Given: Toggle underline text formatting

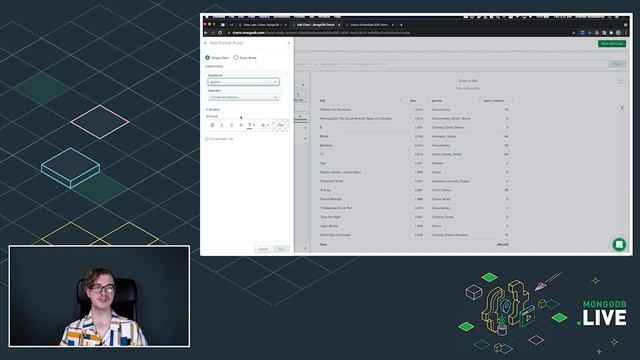Looking at the screenshot, I should (231, 125).
